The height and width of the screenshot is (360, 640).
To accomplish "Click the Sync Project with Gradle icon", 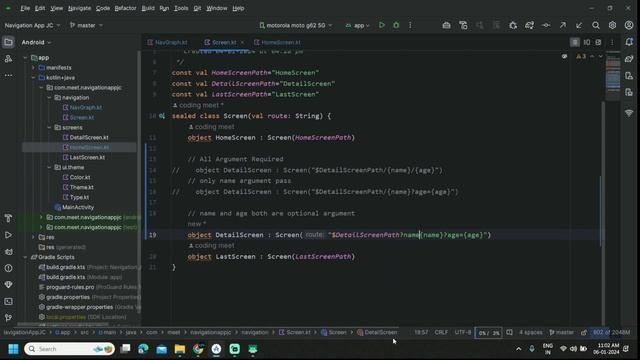I will 529,25.
